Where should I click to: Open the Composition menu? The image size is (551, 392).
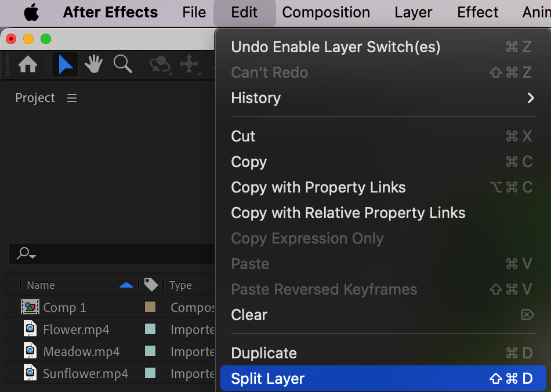pos(326,12)
